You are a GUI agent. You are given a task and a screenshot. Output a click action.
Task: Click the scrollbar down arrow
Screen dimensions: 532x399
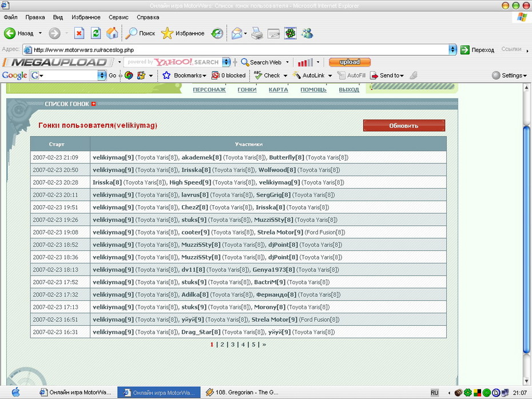[527, 381]
